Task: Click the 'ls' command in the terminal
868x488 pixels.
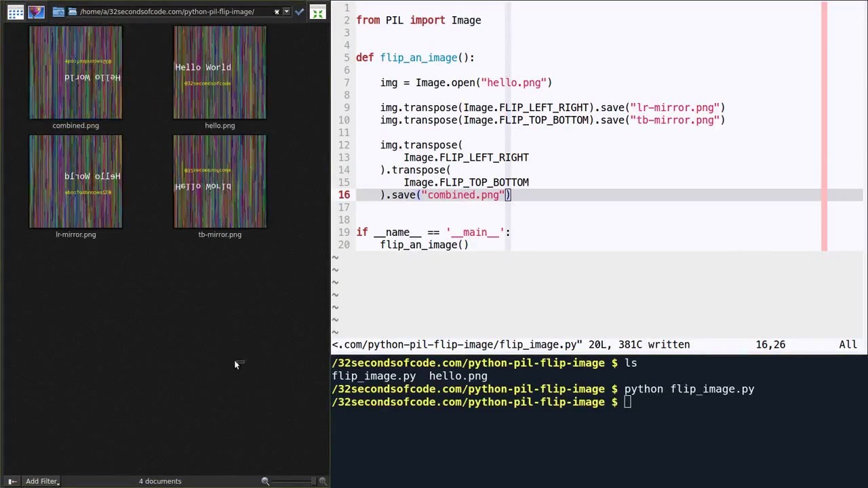Action: (x=631, y=363)
